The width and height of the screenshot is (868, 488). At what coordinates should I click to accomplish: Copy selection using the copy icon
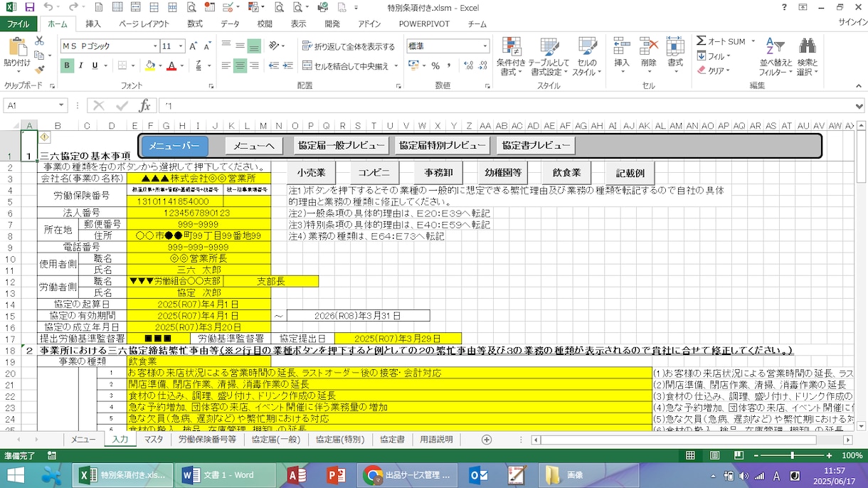tap(39, 55)
